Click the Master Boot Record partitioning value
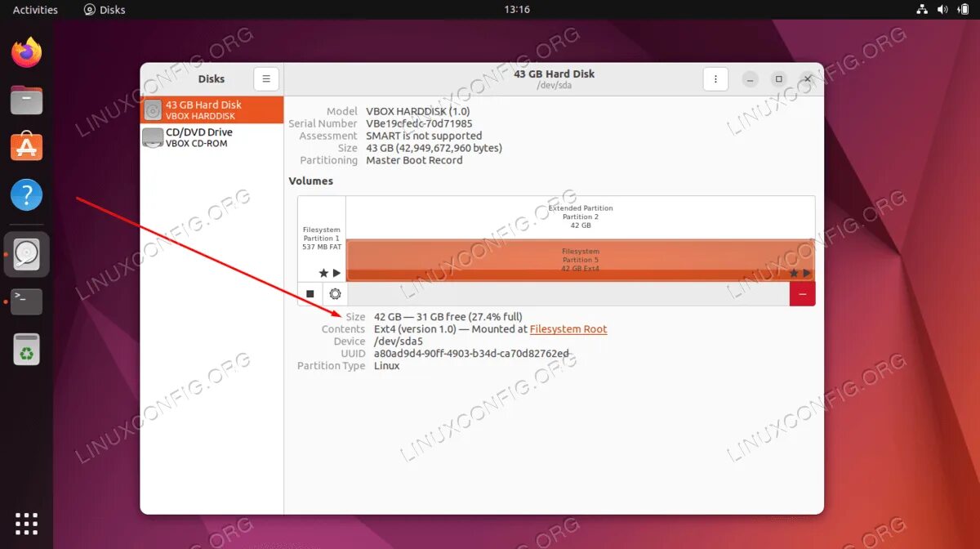 tap(414, 160)
